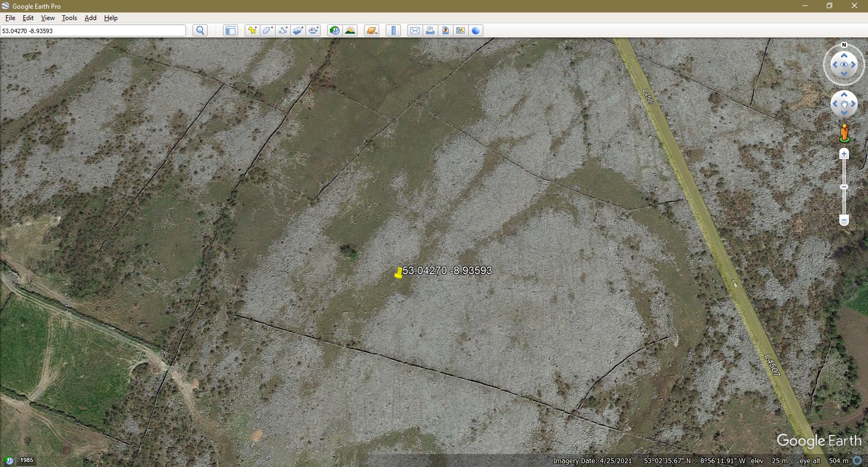
Task: Open the View menu
Action: (x=48, y=18)
